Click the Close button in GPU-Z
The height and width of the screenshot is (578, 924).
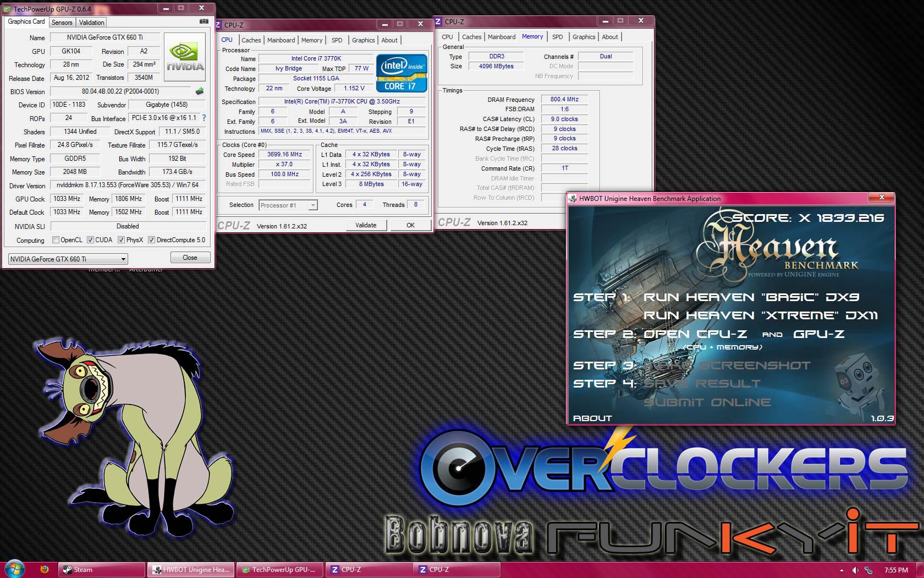[190, 258]
